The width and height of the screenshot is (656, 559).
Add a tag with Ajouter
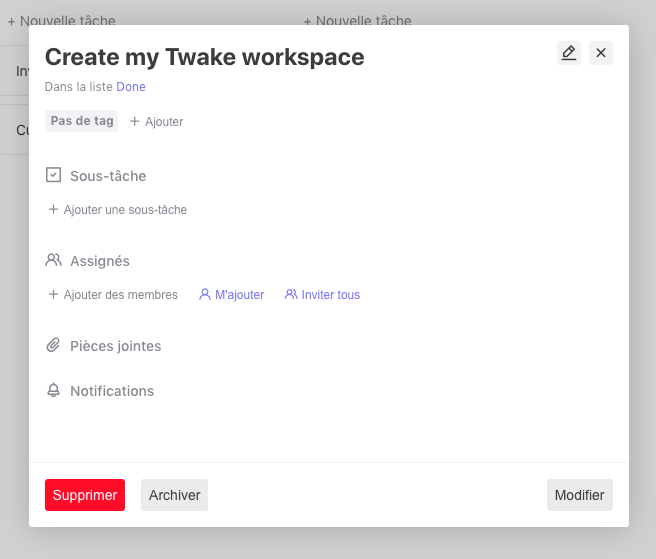pyautogui.click(x=156, y=122)
